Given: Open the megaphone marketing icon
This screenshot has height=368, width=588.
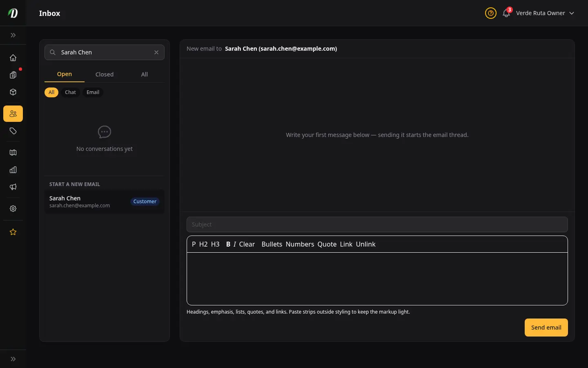Looking at the screenshot, I should click(x=13, y=187).
